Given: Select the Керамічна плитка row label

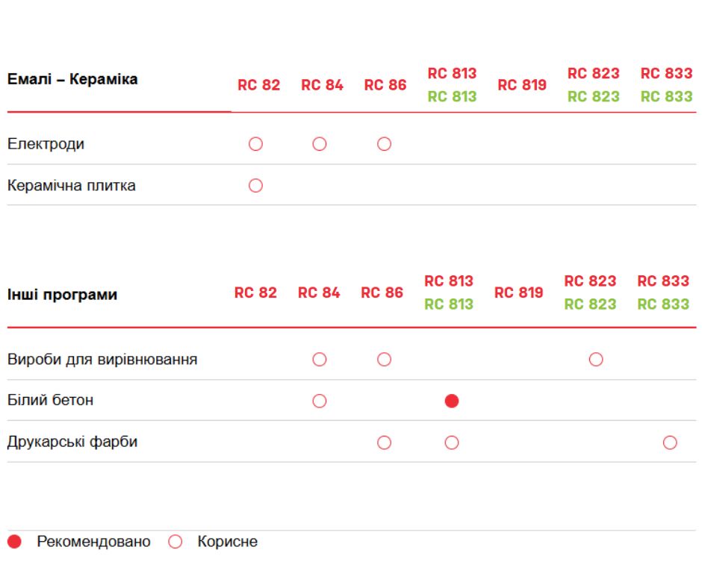Looking at the screenshot, I should [72, 185].
